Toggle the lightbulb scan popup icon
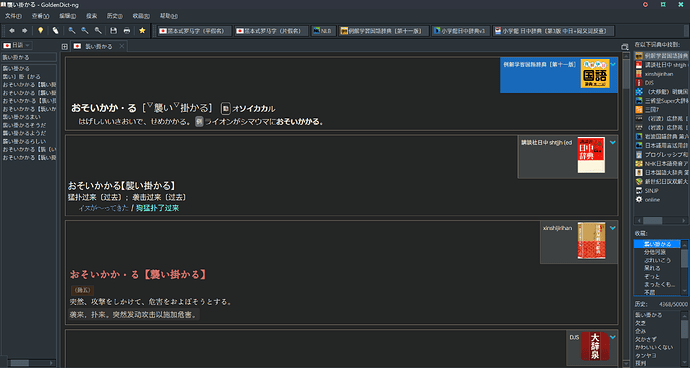Image resolution: width=690 pixels, height=368 pixels. 40,31
